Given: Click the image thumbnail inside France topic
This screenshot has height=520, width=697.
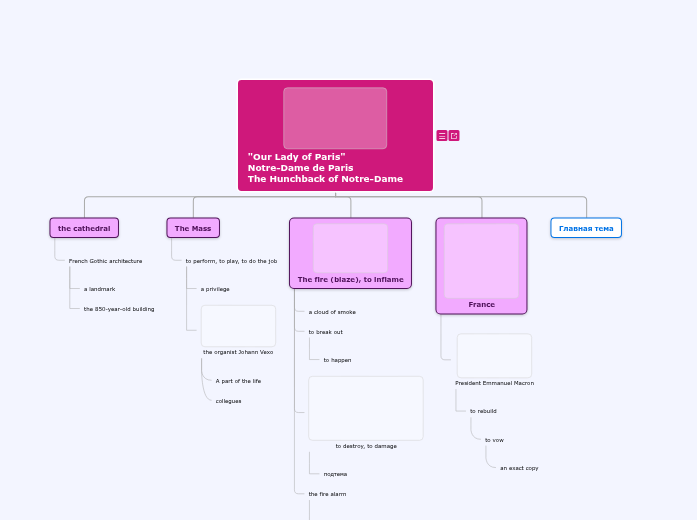Looking at the screenshot, I should pos(481,260).
